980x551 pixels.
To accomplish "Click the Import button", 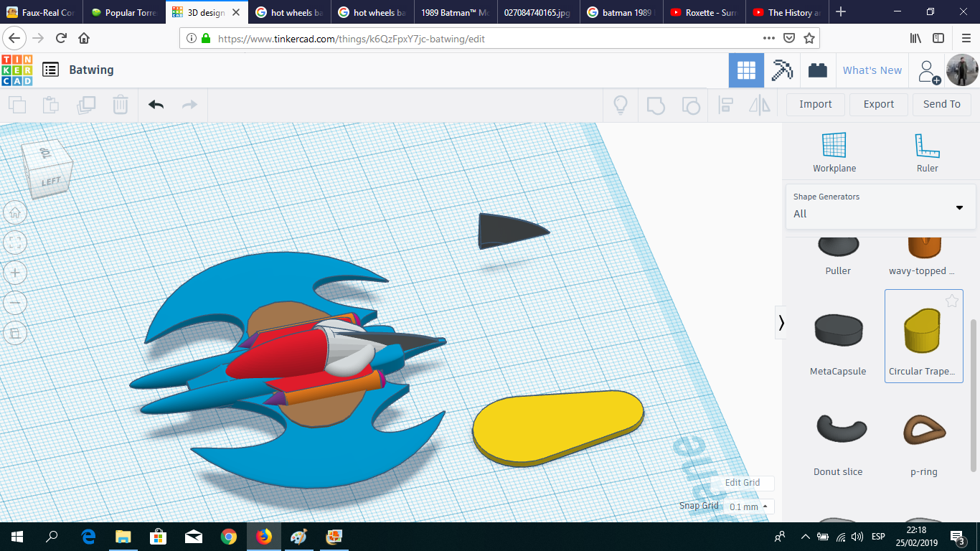I will click(816, 104).
